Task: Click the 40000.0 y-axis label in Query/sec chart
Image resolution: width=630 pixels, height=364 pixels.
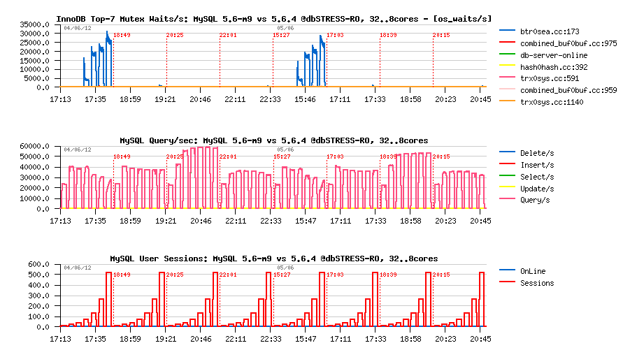Action: pos(34,167)
